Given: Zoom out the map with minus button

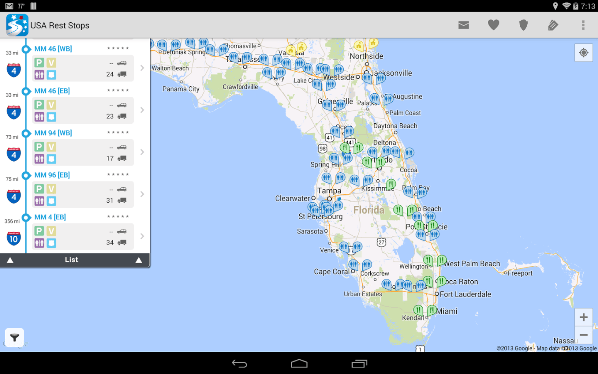Looking at the screenshot, I should [x=584, y=335].
